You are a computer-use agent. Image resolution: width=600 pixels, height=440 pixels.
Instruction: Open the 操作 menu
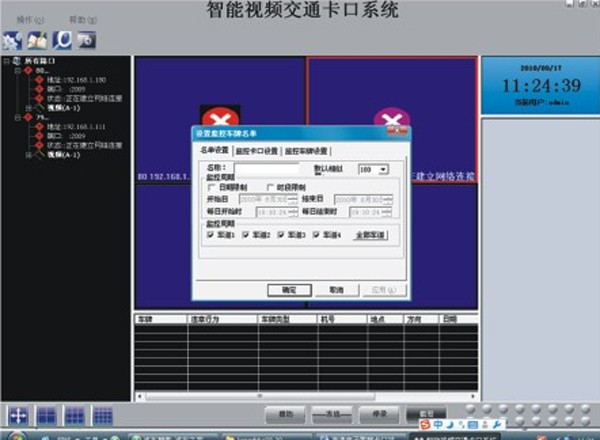click(22, 19)
